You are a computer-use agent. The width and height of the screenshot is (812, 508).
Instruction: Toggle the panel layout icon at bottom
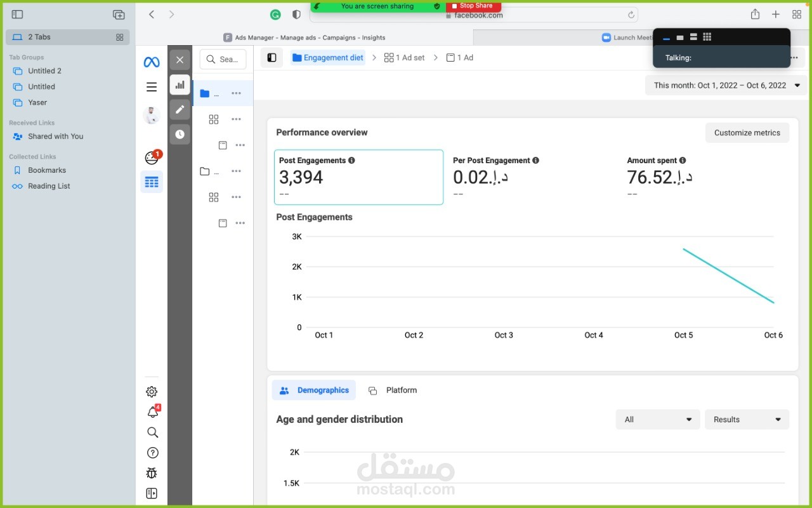(152, 493)
